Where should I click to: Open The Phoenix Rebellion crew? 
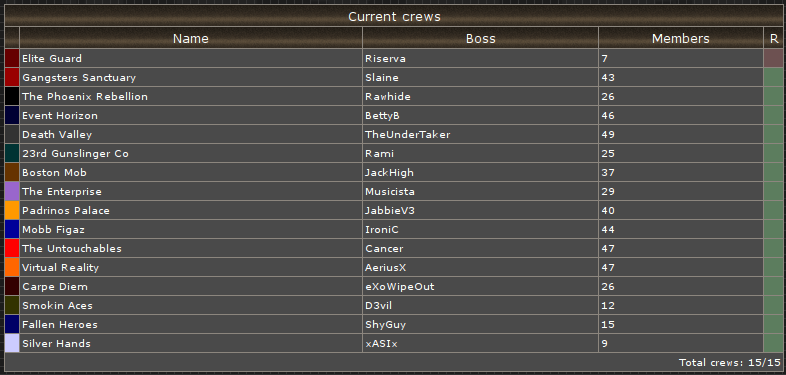[x=85, y=97]
